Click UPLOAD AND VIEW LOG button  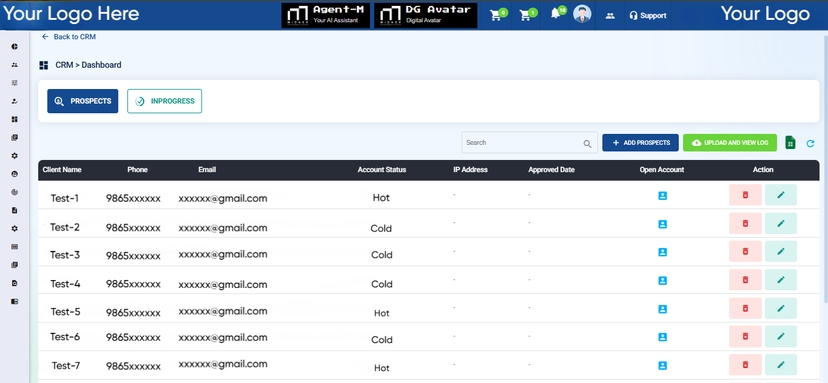(730, 143)
